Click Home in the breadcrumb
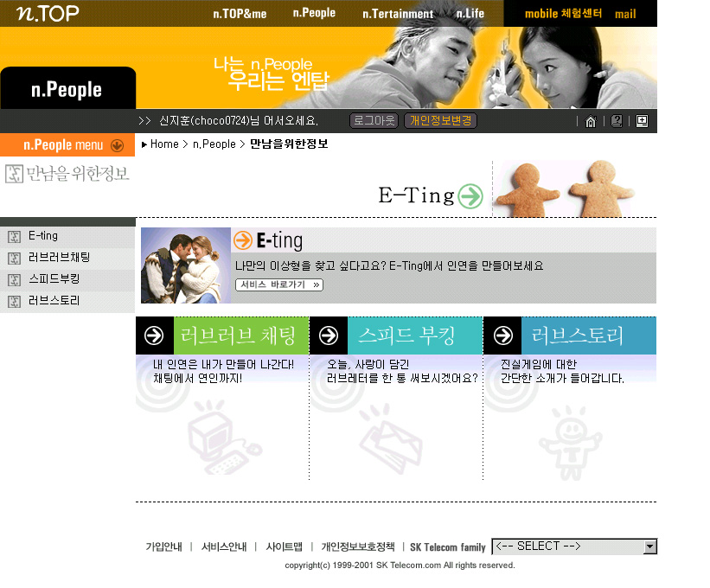710x588 pixels. tap(164, 144)
